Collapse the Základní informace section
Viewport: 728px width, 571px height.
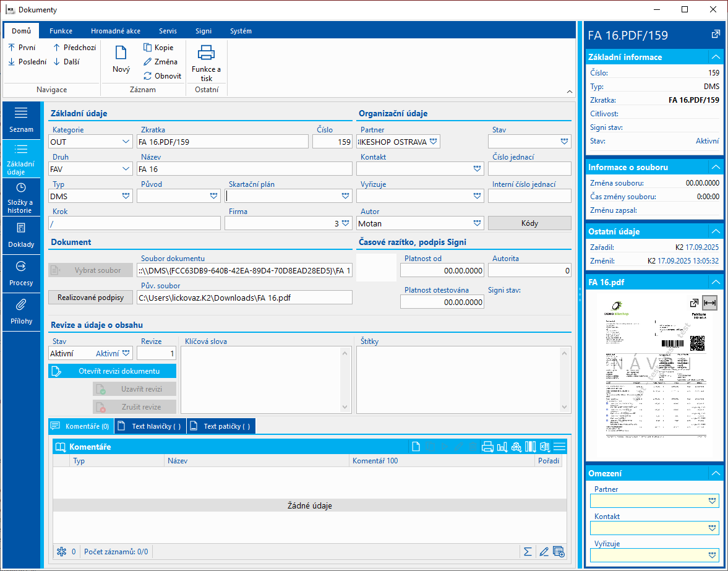click(716, 57)
